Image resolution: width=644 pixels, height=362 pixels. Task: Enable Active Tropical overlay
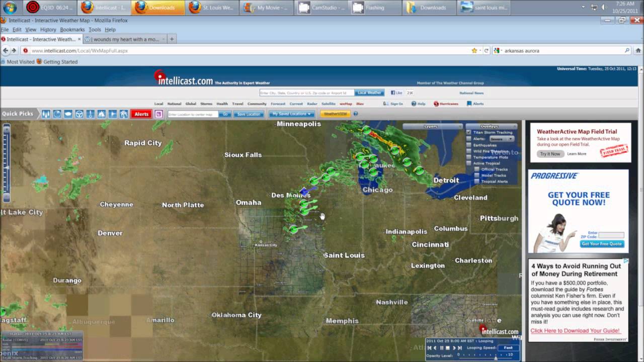tap(468, 163)
